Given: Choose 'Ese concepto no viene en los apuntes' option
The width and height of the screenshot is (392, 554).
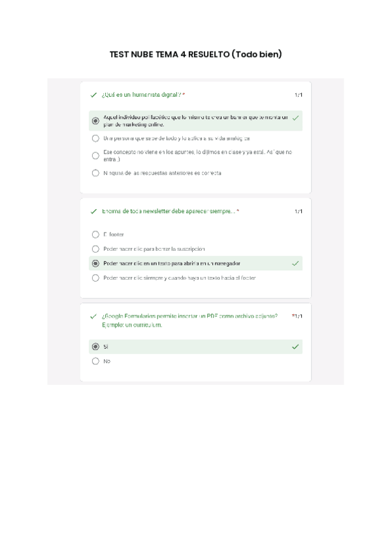Looking at the screenshot, I should tap(96, 155).
